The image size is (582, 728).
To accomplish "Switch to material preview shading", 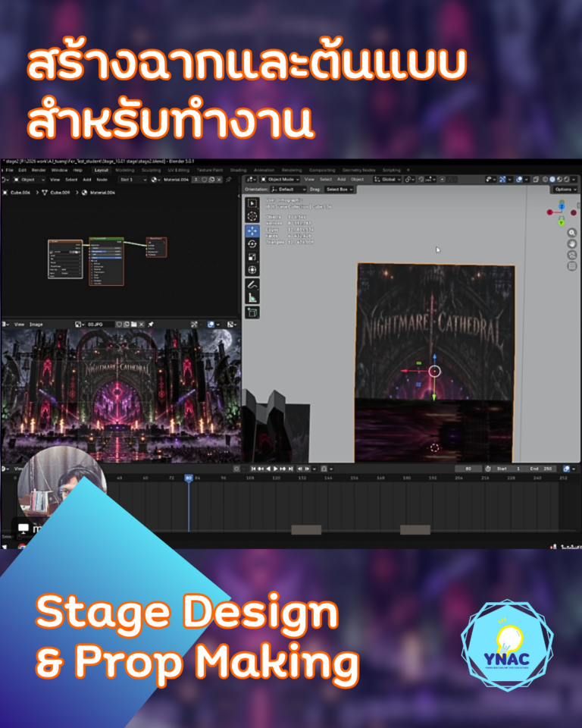I will click(x=559, y=179).
